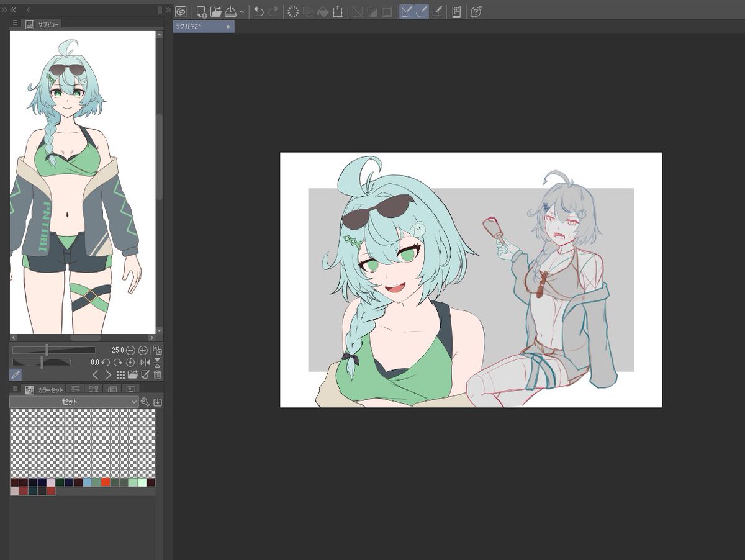Viewport: 745px width, 560px height.
Task: Toggle Sub View eyedropper auto-switch
Action: [x=16, y=374]
